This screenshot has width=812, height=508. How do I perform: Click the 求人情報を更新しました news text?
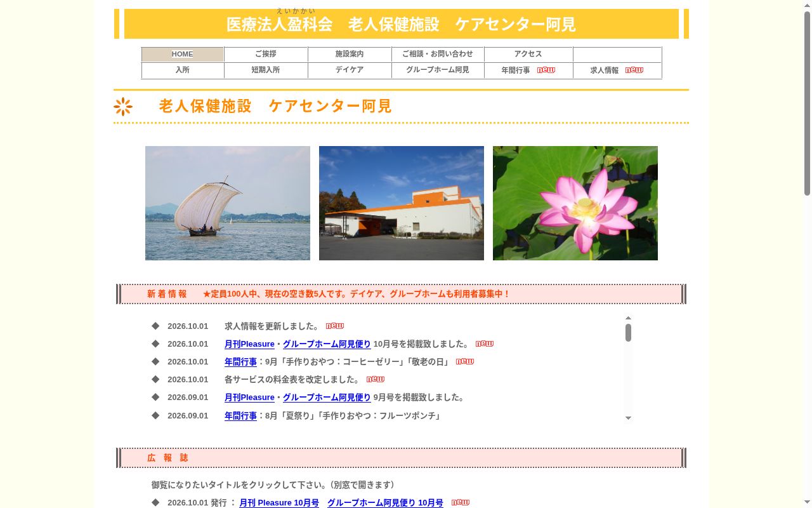click(273, 326)
